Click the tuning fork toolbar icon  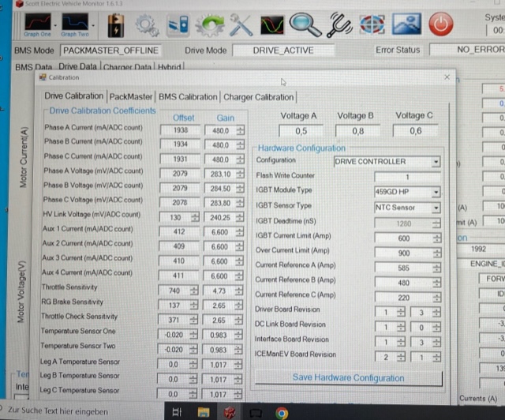(x=335, y=24)
